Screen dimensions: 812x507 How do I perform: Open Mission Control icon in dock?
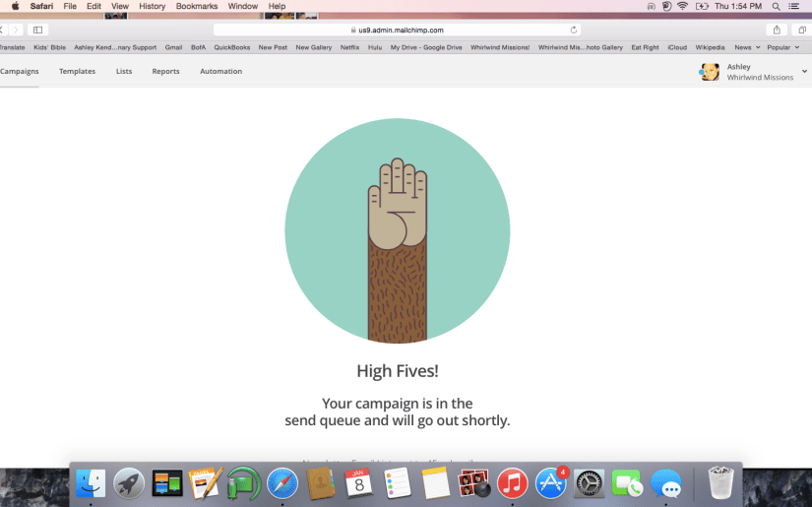(x=167, y=483)
